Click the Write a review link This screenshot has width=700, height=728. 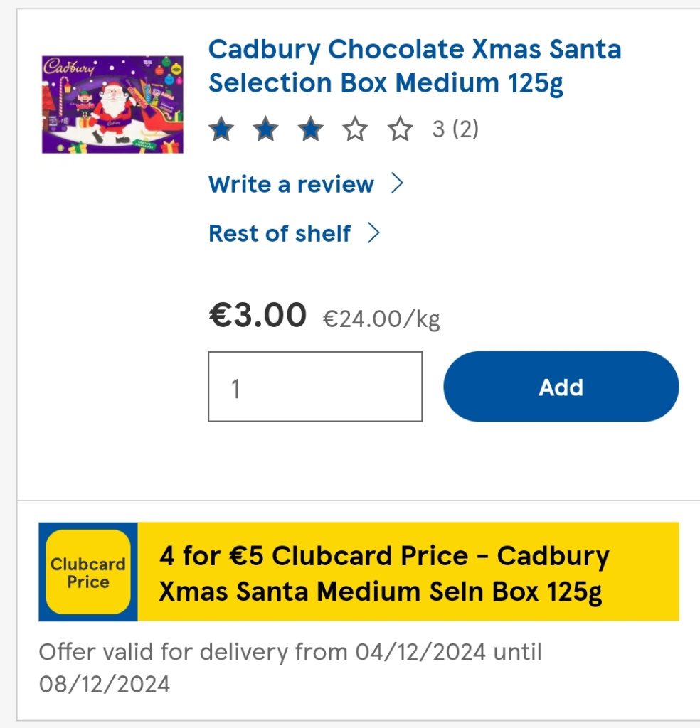point(291,184)
